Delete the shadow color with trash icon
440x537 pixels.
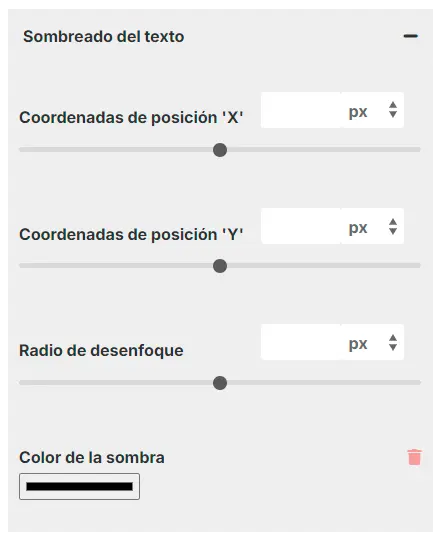point(414,457)
